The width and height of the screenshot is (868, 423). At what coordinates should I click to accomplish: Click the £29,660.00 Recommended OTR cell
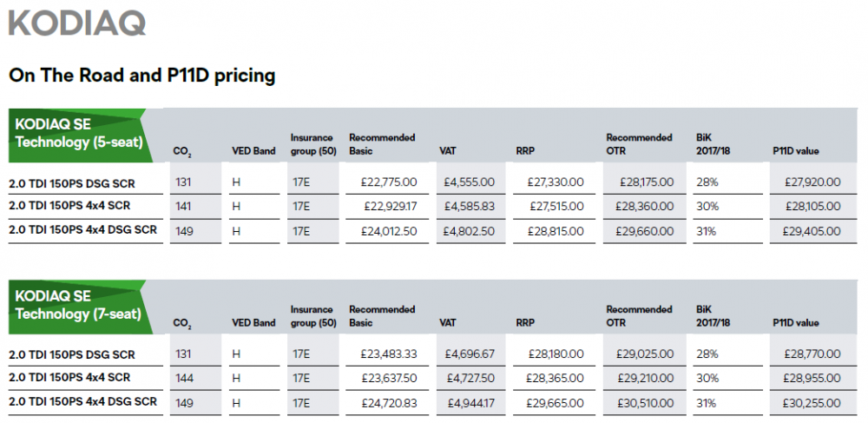[644, 231]
